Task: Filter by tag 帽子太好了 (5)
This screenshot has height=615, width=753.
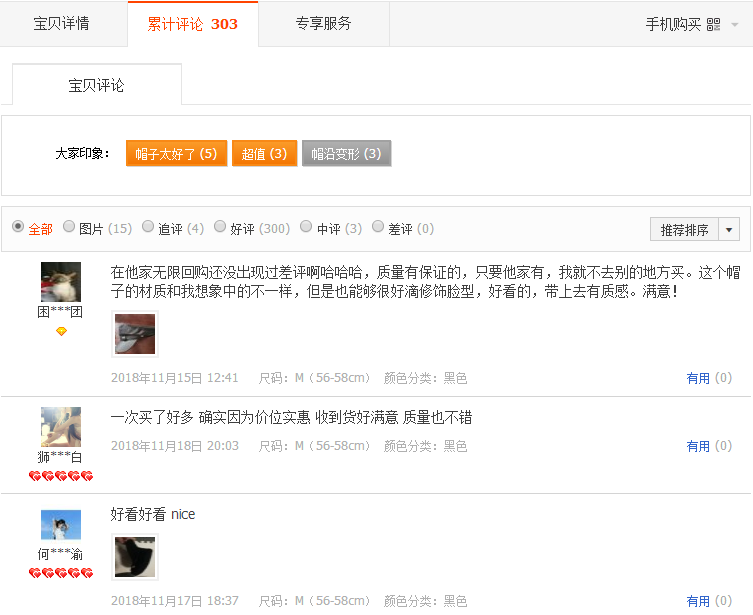Action: 176,154
